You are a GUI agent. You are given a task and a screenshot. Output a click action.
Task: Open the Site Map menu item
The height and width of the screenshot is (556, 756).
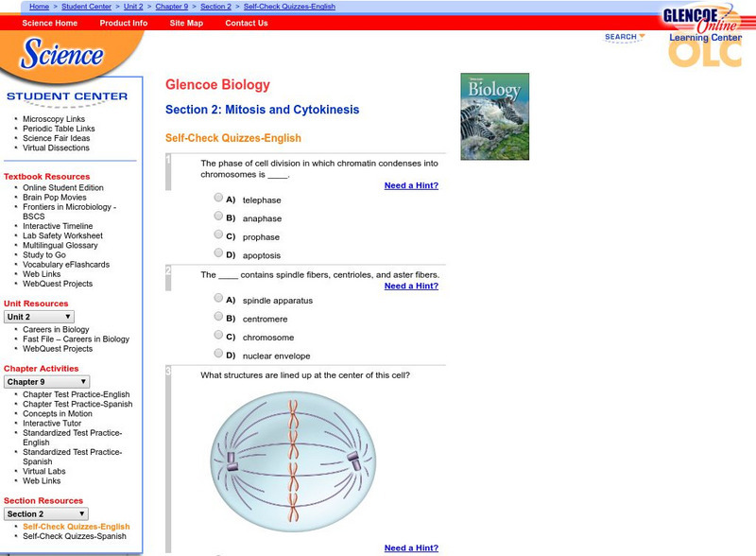pyautogui.click(x=186, y=23)
